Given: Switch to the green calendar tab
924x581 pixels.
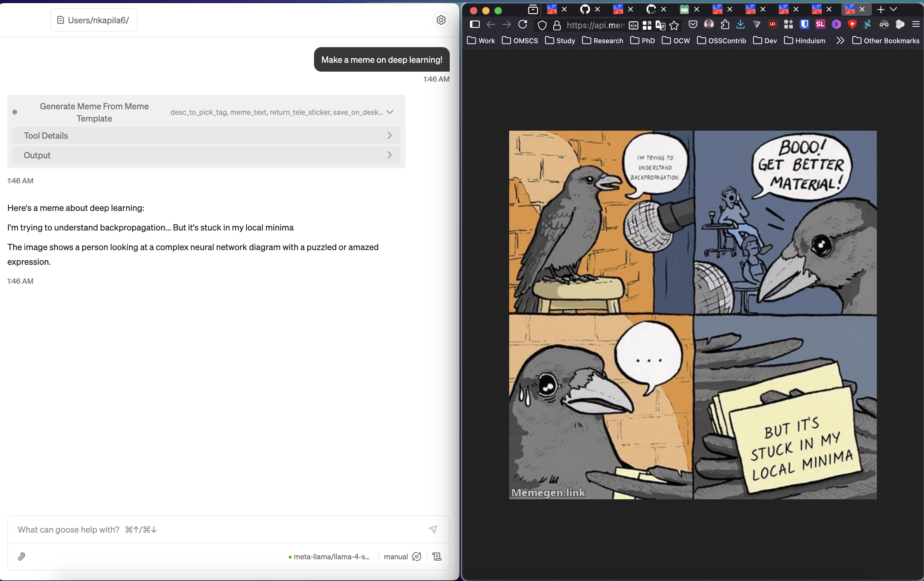Looking at the screenshot, I should [x=684, y=9].
